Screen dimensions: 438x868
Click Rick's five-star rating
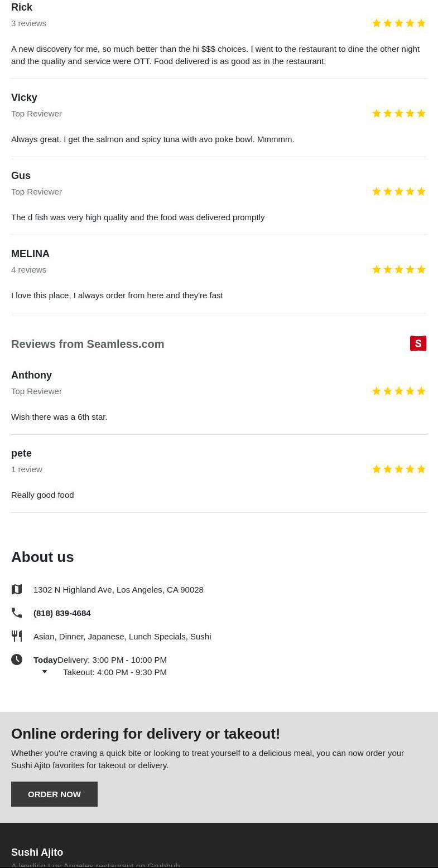[x=398, y=23]
